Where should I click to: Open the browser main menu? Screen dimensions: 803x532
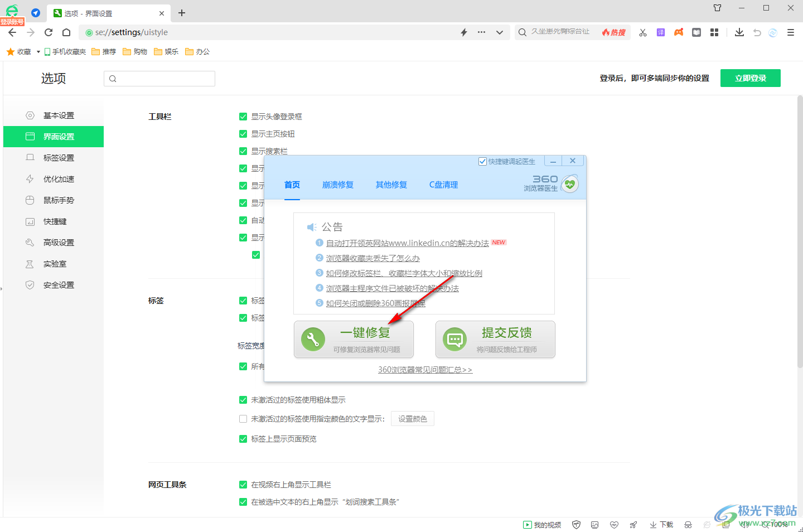(x=791, y=32)
